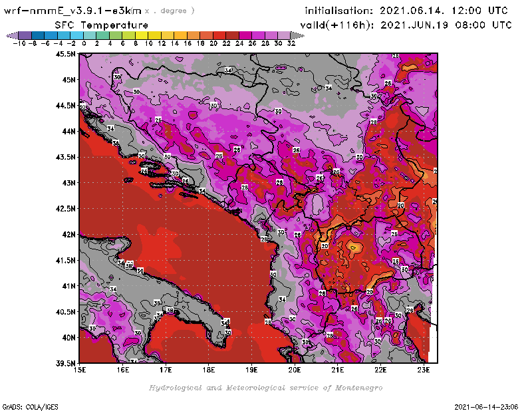The height and width of the screenshot is (411, 532).
Task: Click the 'GrADS: COLA/IGES' footer text
Action: pyautogui.click(x=30, y=407)
